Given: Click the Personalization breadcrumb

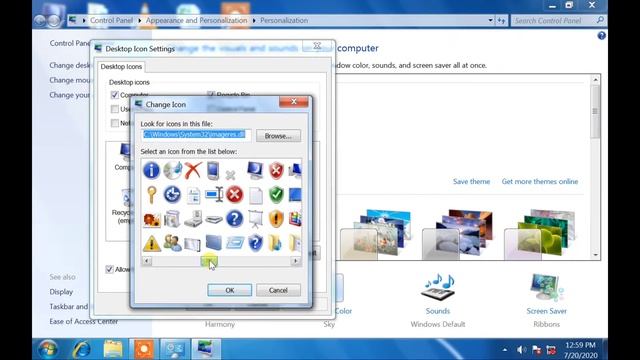Looking at the screenshot, I should tap(284, 20).
